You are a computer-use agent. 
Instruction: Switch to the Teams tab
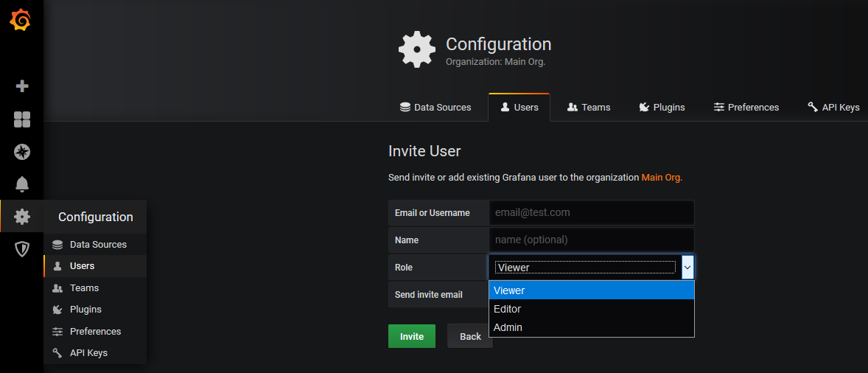pos(589,108)
